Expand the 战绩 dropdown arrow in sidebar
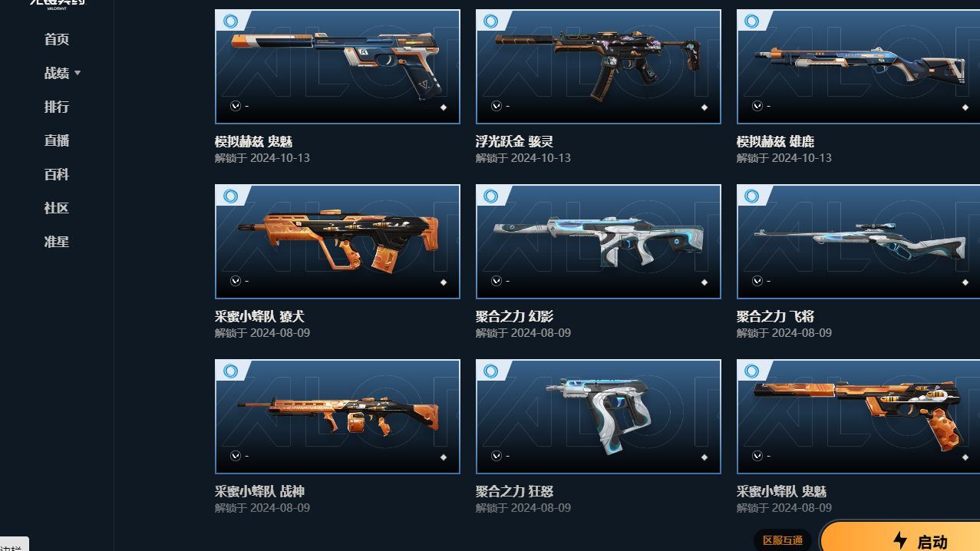This screenshot has height=551, width=980. [78, 73]
